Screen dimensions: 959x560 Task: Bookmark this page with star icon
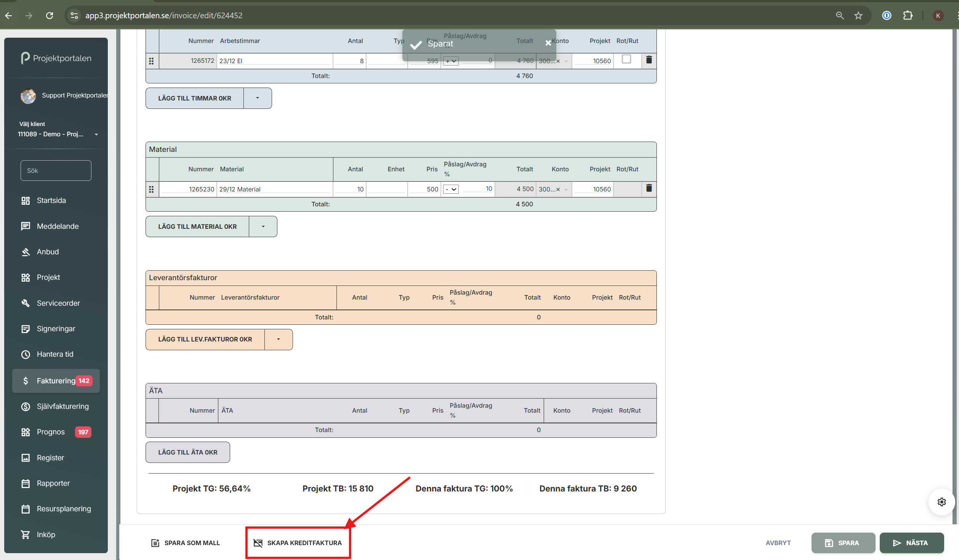coord(858,16)
